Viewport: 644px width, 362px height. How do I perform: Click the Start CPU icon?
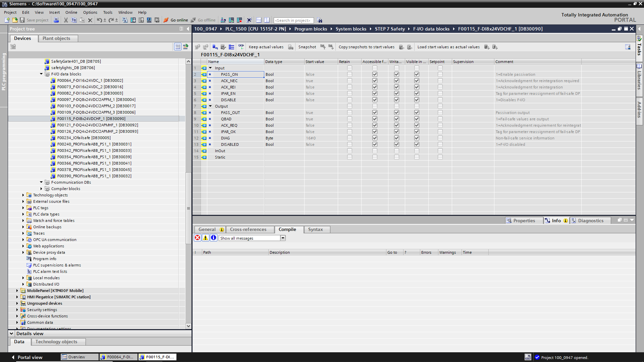tap(231, 20)
